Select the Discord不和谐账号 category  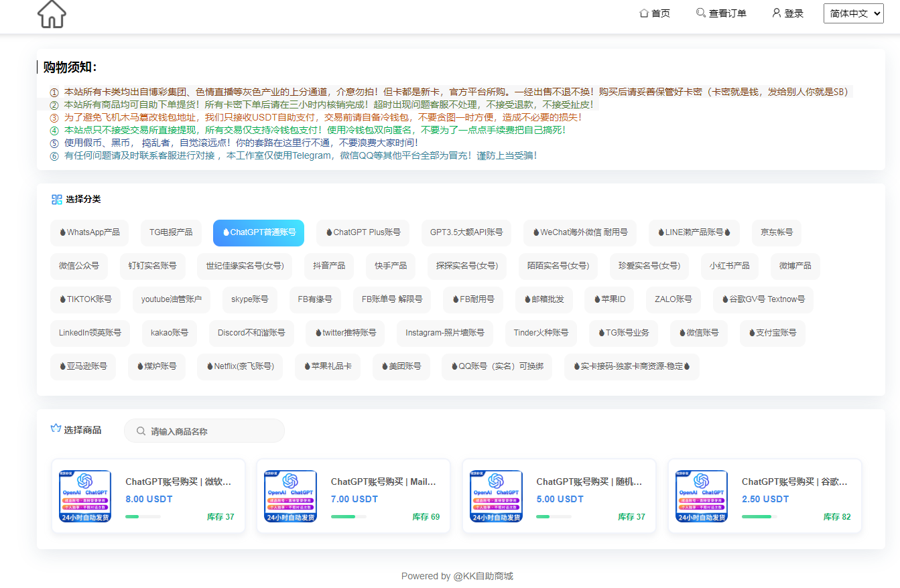click(x=251, y=333)
